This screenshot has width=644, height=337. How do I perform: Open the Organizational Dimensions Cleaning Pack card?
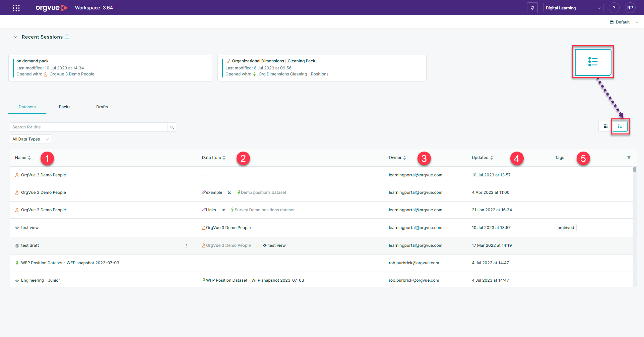tap(322, 68)
